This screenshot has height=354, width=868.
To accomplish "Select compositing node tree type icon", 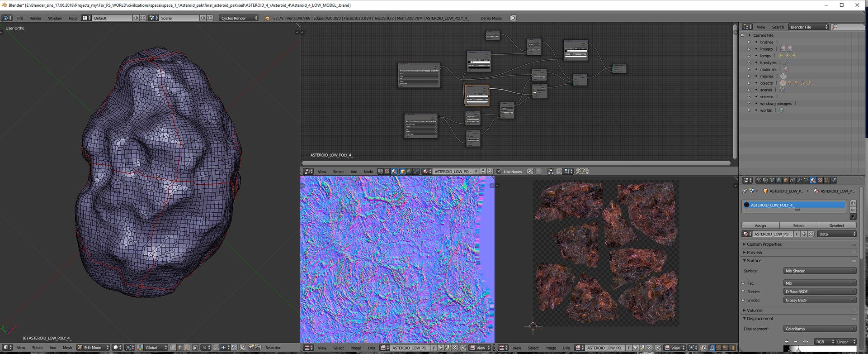I will [x=380, y=172].
